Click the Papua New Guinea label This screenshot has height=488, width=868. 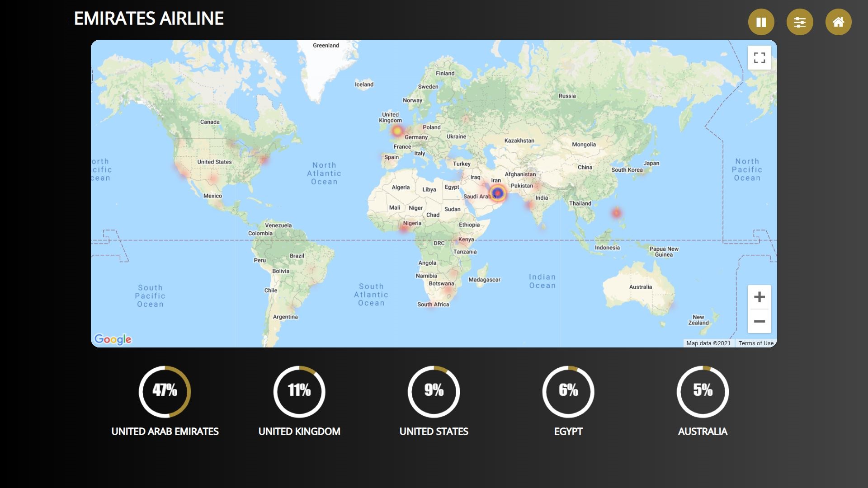(664, 252)
